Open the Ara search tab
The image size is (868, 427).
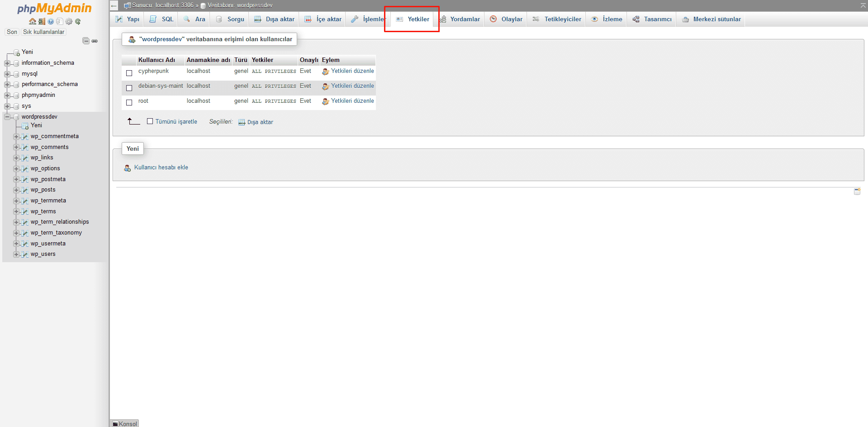pos(194,19)
